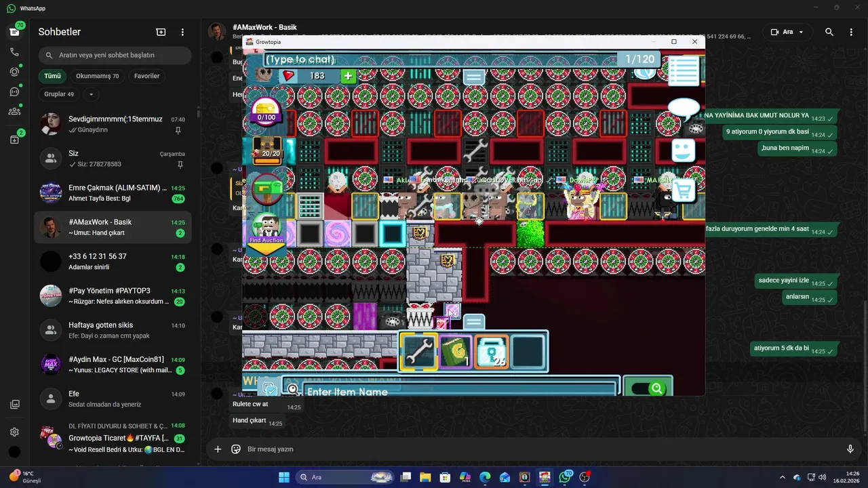Collapse the inventory drag handle above hotbar
The height and width of the screenshot is (488, 868).
[473, 322]
